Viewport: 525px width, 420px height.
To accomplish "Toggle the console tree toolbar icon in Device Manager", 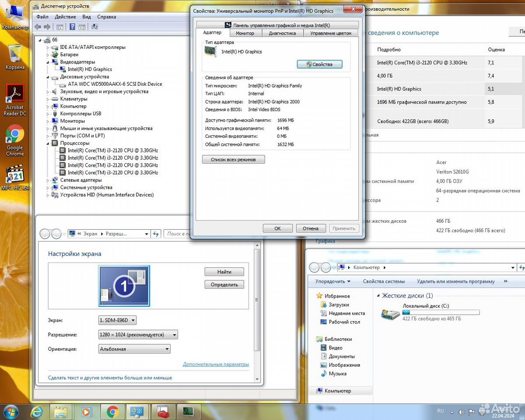I will [60, 27].
